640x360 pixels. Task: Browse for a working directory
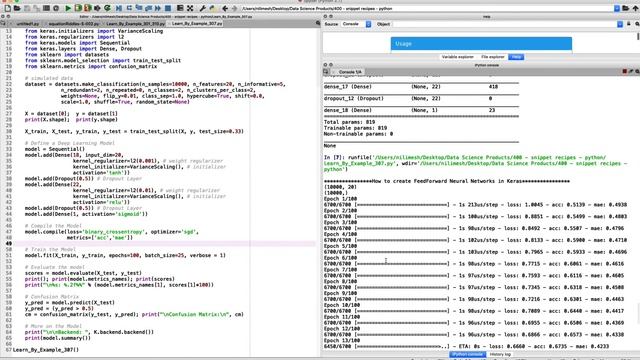coord(626,8)
